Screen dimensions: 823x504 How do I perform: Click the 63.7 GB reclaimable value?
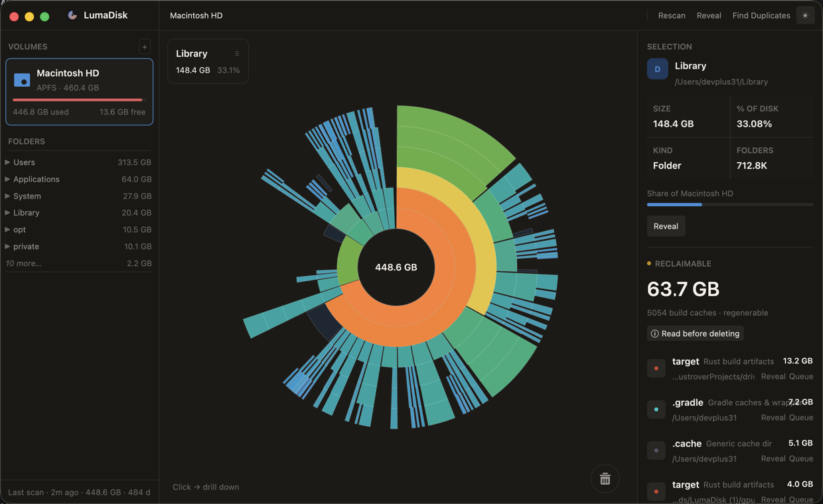coord(683,289)
